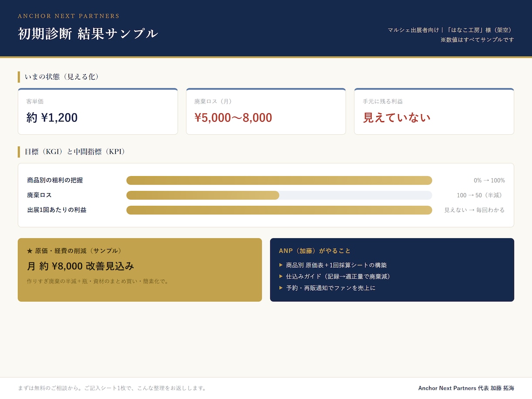Click the 商品別の粗利の把握 row label

[x=55, y=180]
